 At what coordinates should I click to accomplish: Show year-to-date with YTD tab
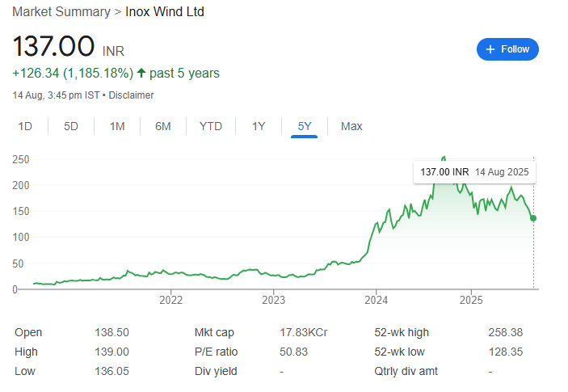coord(210,126)
